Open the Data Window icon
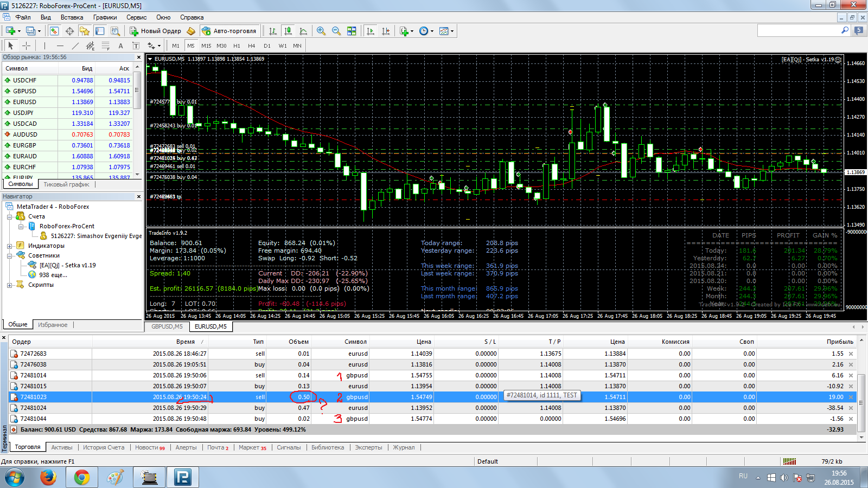Viewport: 868px width, 488px height. 69,31
